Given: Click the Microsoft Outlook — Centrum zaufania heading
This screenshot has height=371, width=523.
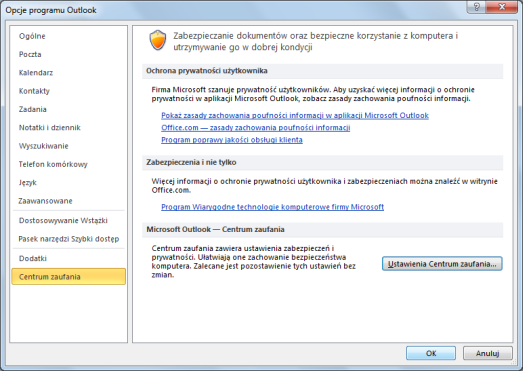Looking at the screenshot, I should pos(215,230).
